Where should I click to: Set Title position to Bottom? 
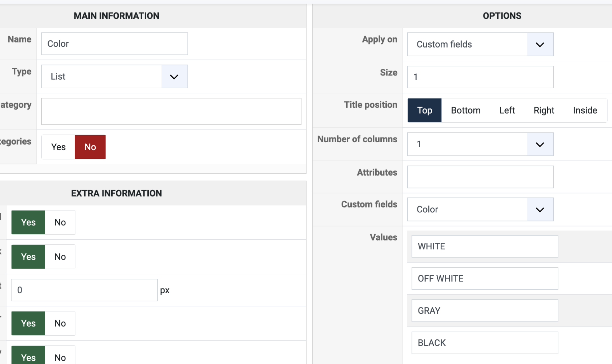click(465, 110)
